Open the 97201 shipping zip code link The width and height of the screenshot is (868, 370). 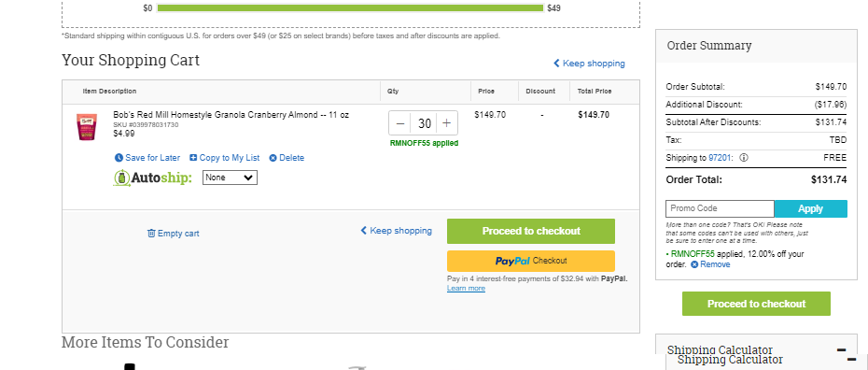pyautogui.click(x=721, y=158)
